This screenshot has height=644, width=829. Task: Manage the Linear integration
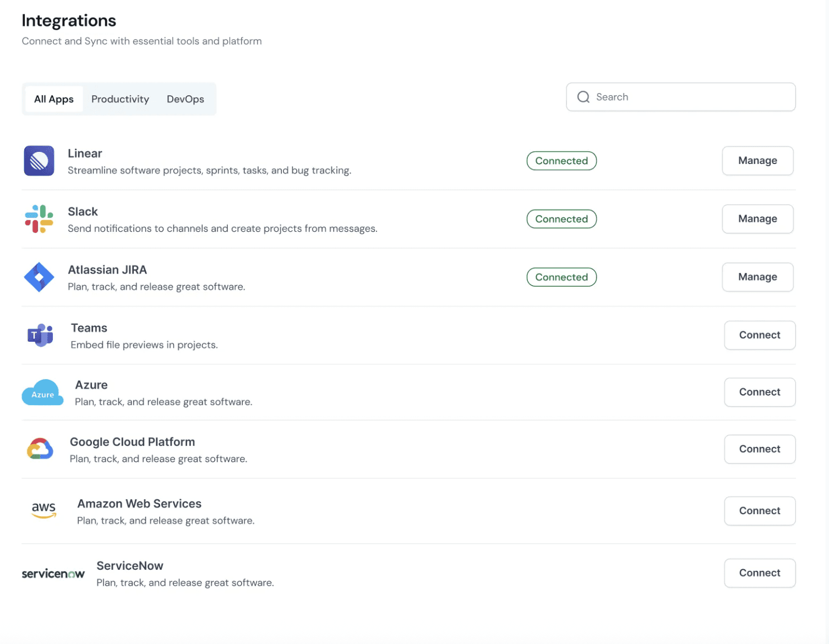pos(757,161)
